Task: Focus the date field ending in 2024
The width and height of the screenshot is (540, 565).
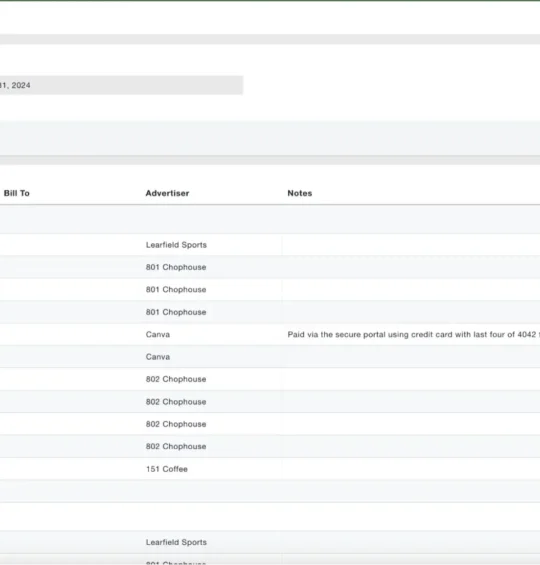Action: tap(121, 85)
